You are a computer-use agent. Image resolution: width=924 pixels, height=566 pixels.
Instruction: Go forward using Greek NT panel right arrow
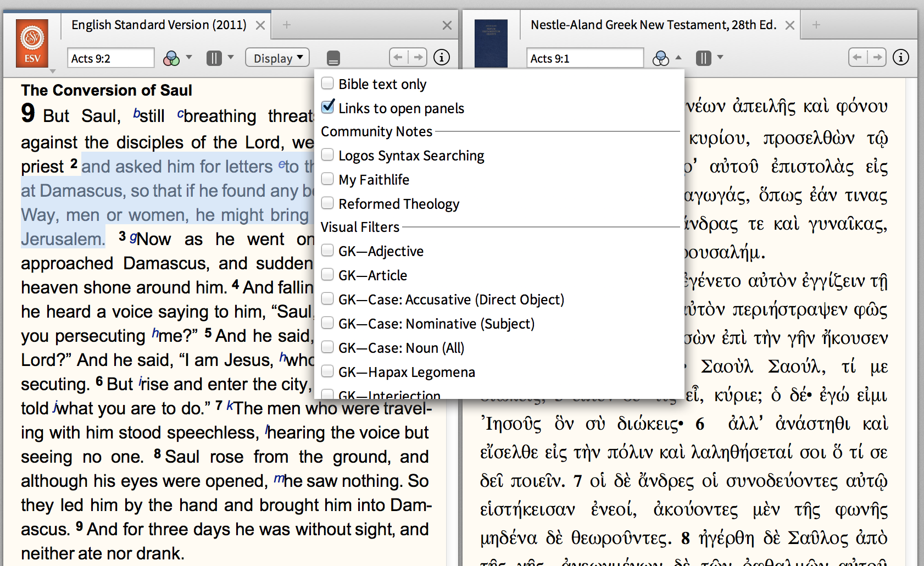[877, 57]
